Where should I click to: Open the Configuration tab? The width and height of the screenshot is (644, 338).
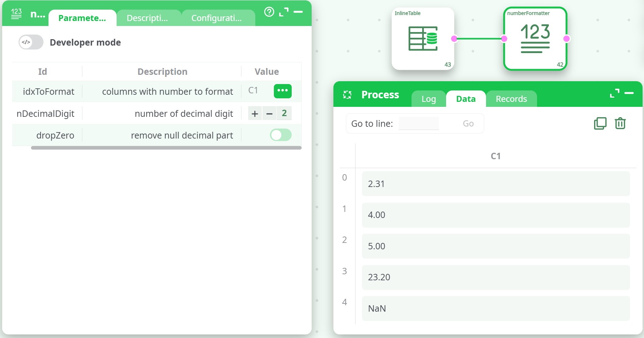coord(216,18)
